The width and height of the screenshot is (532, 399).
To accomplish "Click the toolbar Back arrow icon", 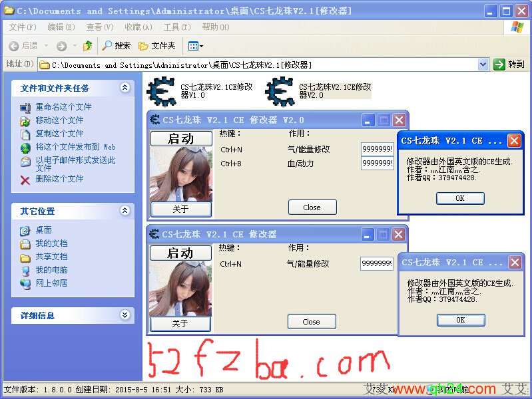I will tap(14, 46).
